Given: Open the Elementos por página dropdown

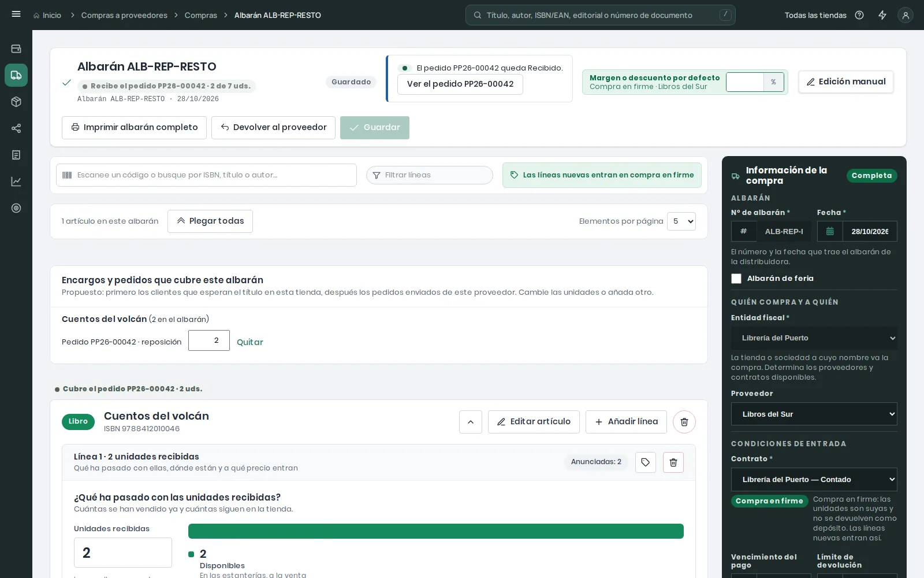Looking at the screenshot, I should pyautogui.click(x=681, y=221).
